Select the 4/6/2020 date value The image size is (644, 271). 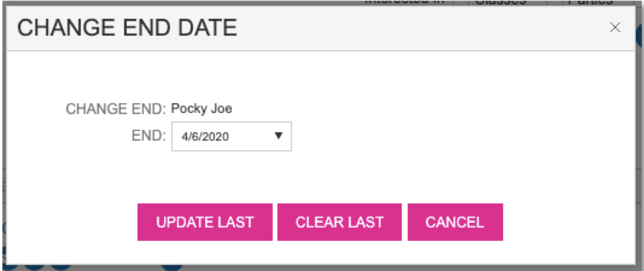click(205, 137)
